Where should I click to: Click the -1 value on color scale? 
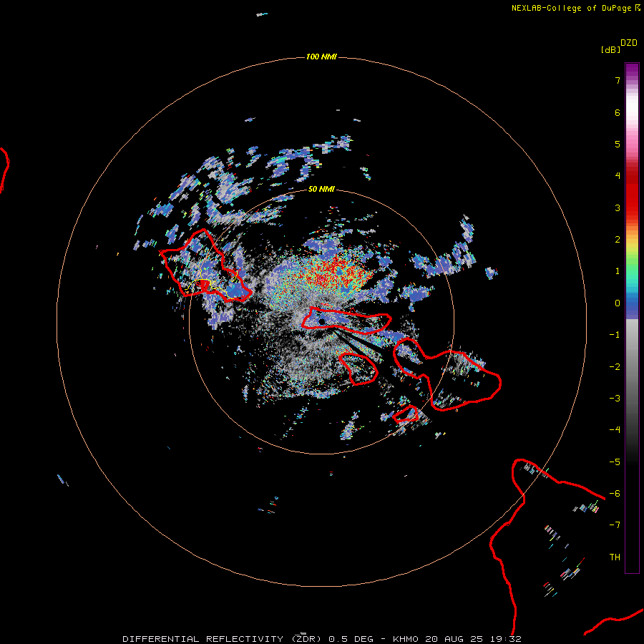click(615, 335)
